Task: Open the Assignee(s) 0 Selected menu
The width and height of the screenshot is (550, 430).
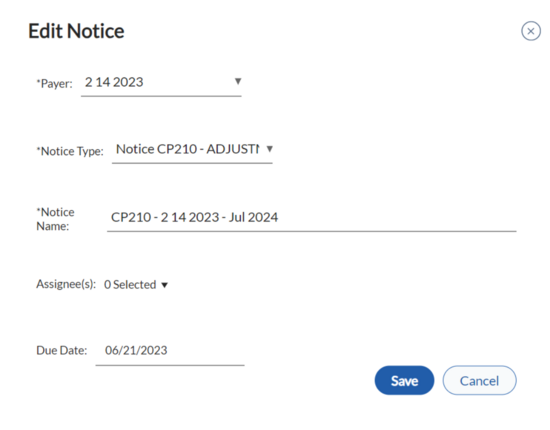Action: [x=136, y=284]
